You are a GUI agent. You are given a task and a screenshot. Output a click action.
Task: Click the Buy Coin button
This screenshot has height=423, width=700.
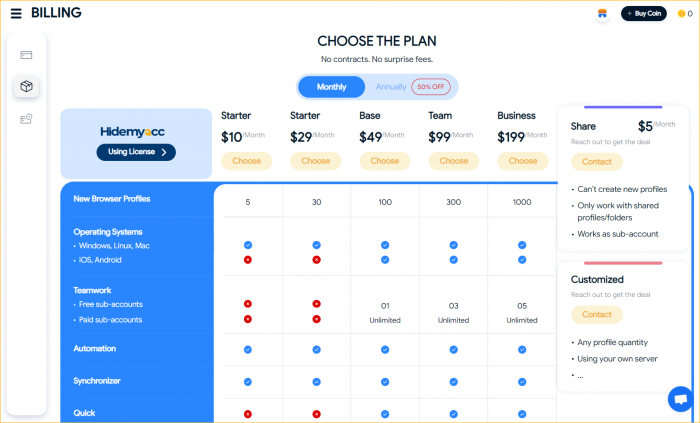click(x=644, y=14)
